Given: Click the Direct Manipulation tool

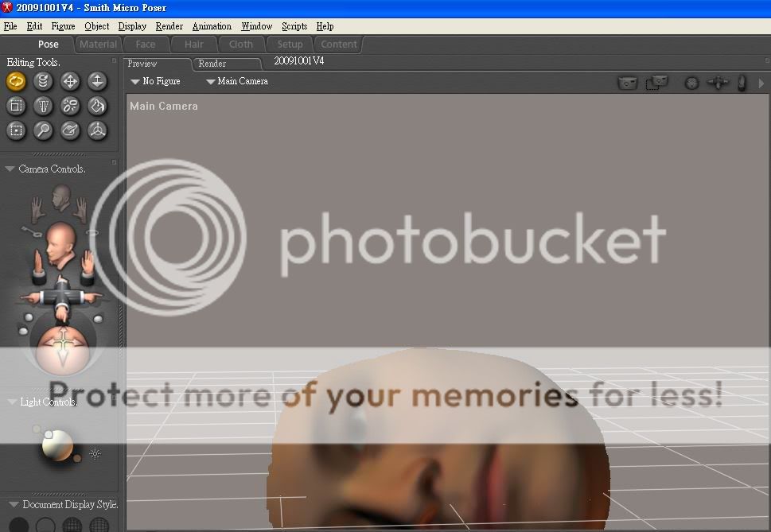Looking at the screenshot, I should point(97,130).
